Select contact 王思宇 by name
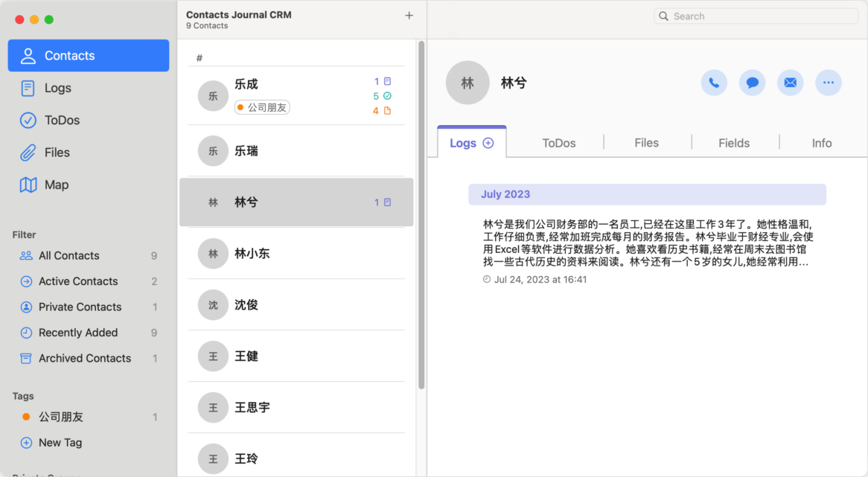868x477 pixels. (252, 408)
